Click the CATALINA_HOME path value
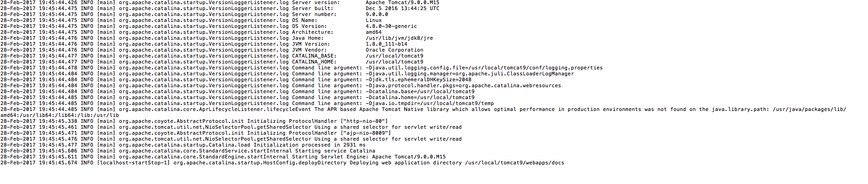 point(395,62)
